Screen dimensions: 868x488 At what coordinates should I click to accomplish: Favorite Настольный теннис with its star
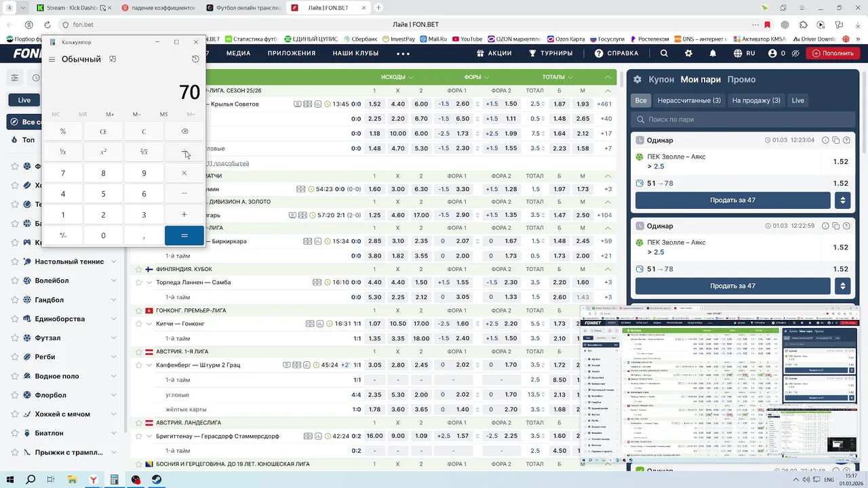[x=14, y=262]
